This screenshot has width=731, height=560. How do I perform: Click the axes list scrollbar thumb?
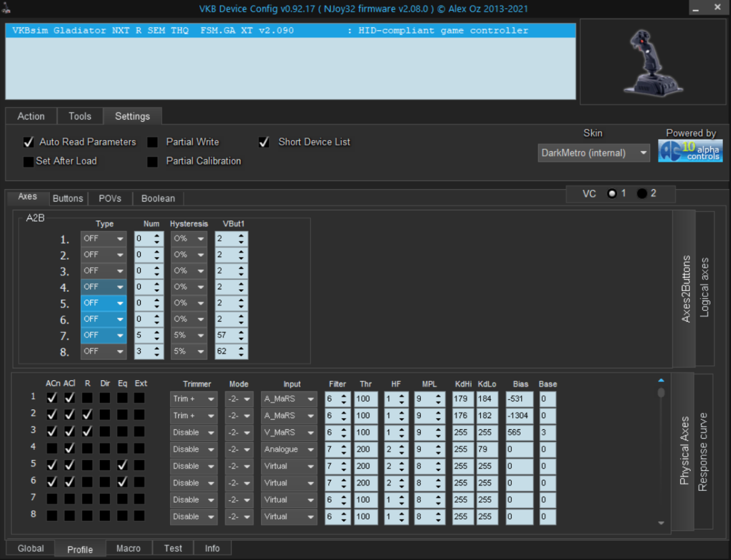click(661, 392)
